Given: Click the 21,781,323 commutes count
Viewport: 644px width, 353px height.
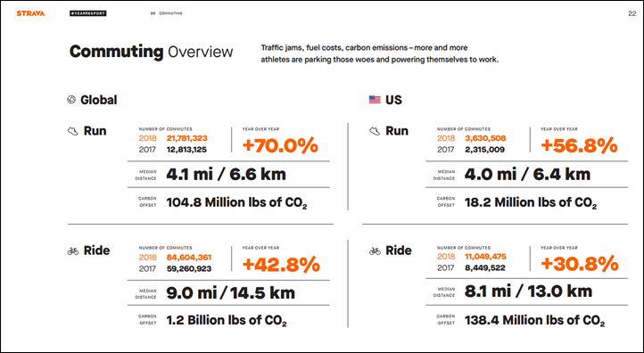Looking at the screenshot, I should tap(187, 138).
